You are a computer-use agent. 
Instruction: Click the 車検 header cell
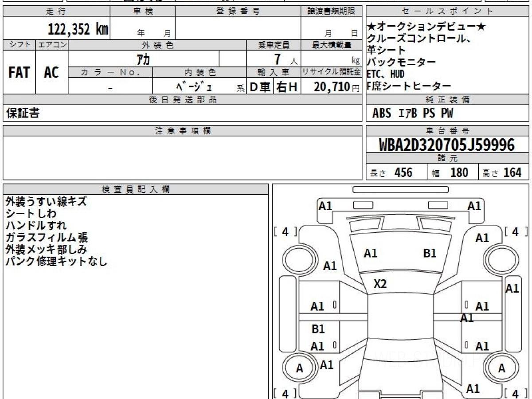[x=143, y=12]
